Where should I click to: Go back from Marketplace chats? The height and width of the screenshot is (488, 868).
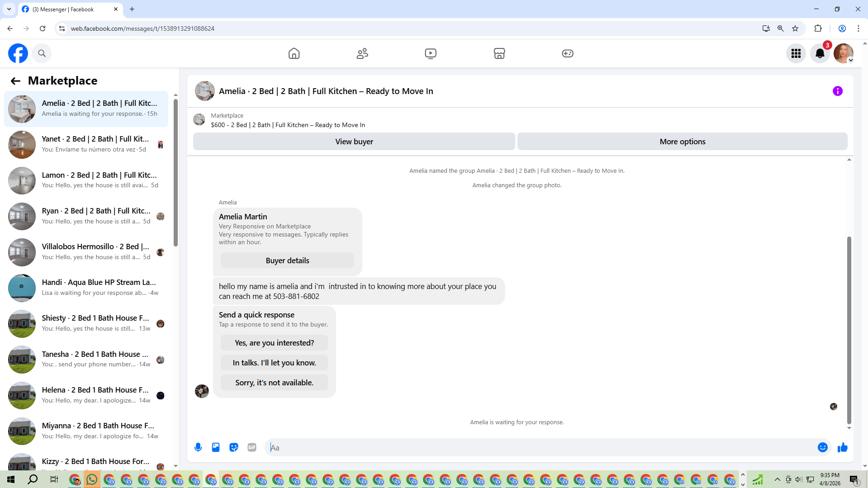click(x=15, y=81)
